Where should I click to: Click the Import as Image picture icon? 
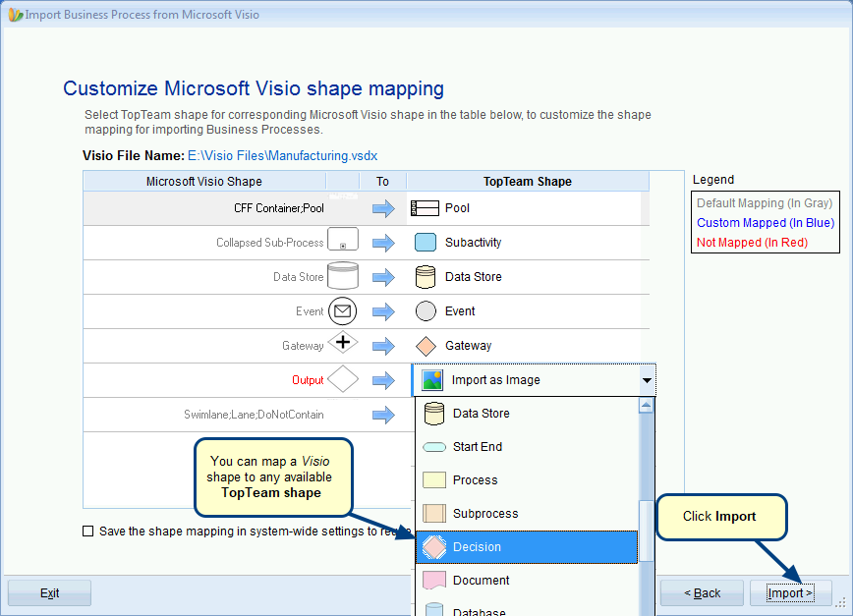click(x=432, y=380)
